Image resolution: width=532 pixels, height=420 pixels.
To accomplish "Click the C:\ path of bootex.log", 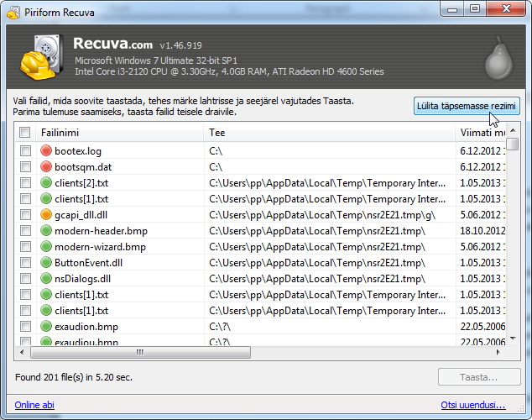I will (x=216, y=150).
